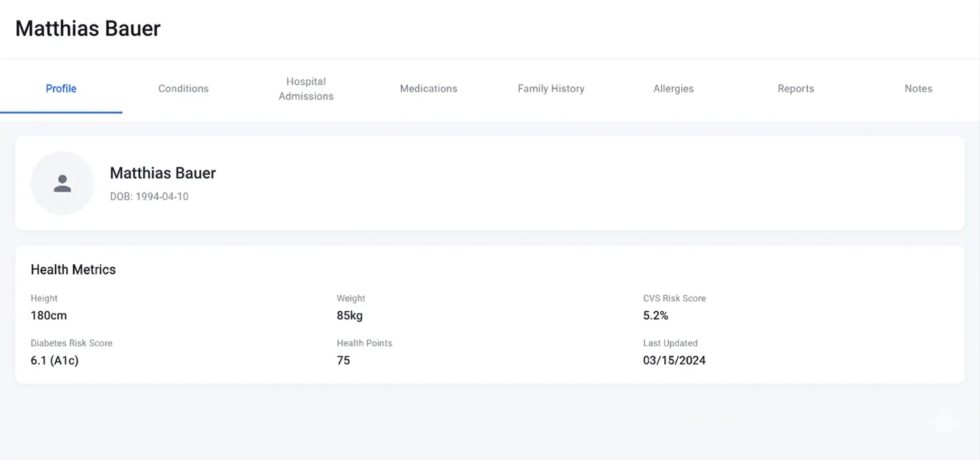The image size is (980, 460).
Task: Open the Profile tab
Action: tap(61, 88)
